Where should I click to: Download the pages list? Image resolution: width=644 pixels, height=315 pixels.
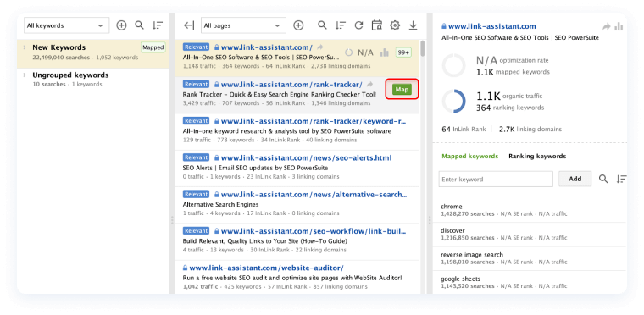pyautogui.click(x=413, y=25)
